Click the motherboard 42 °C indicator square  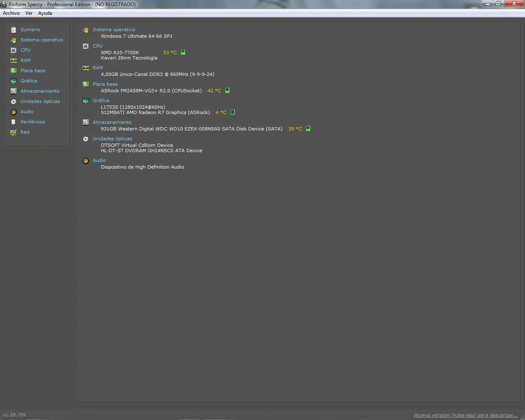click(227, 90)
